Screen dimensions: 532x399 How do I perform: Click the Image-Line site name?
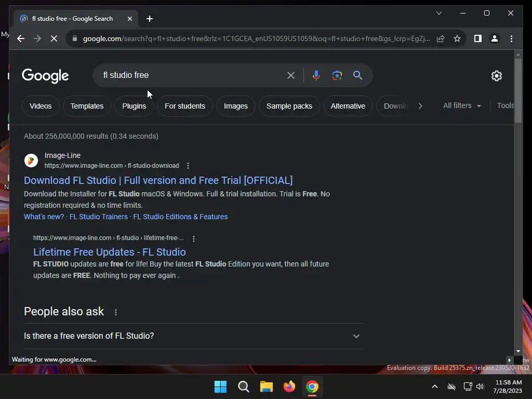(62, 155)
